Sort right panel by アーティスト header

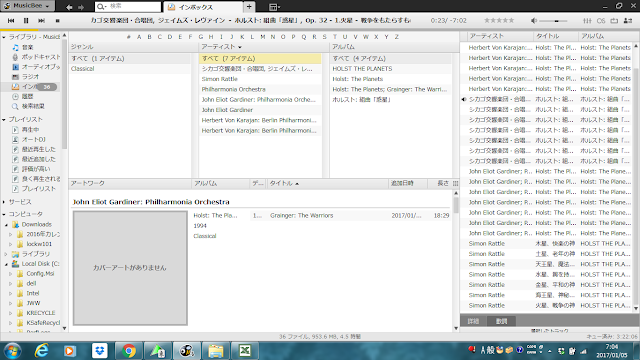500,36
